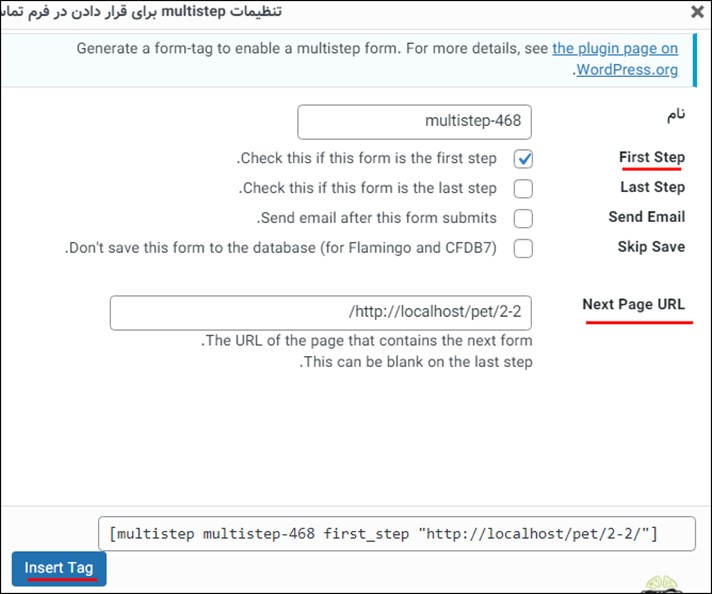Click 'Check this if this form is the first step' text
Screen dimensions: 712x594
tap(366, 158)
